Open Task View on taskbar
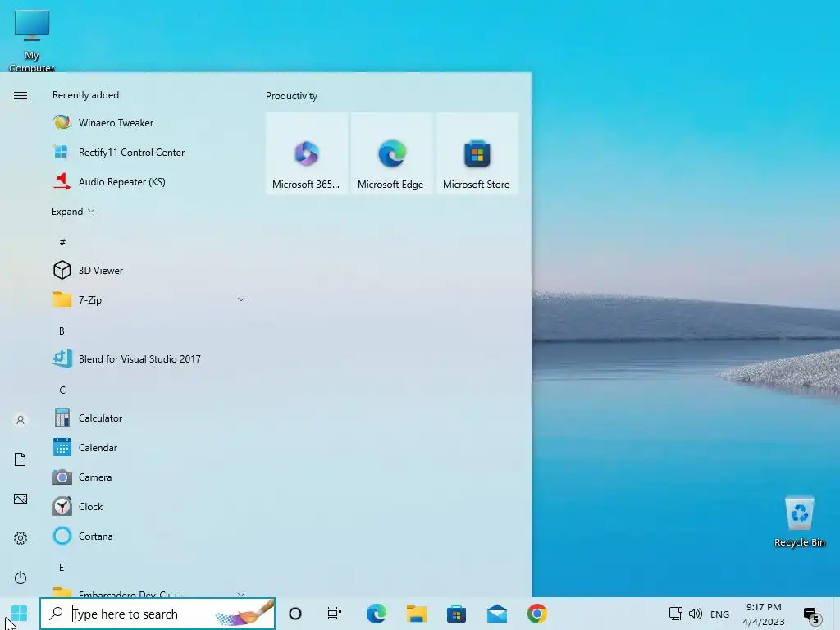840x630 pixels. point(335,614)
